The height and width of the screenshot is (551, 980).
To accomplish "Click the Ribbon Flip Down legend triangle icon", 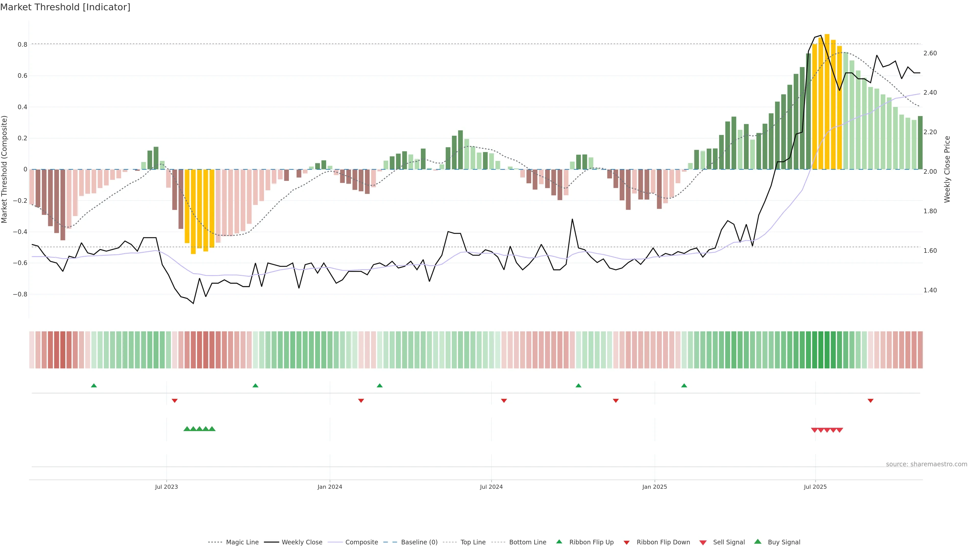I will pyautogui.click(x=627, y=543).
